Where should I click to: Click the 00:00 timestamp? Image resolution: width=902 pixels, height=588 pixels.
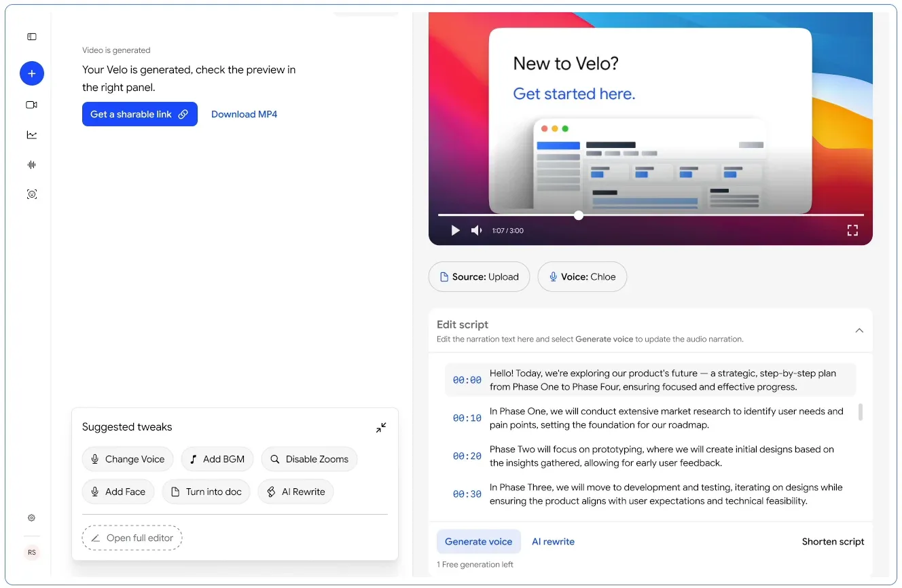point(467,380)
